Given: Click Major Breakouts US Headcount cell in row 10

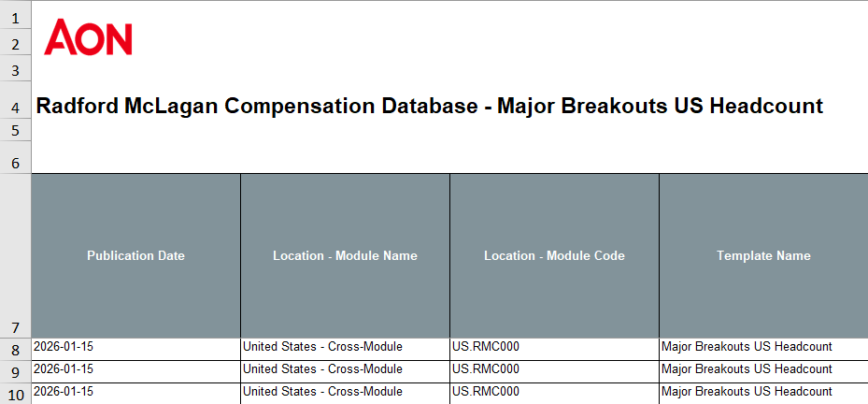Looking at the screenshot, I should [763, 392].
